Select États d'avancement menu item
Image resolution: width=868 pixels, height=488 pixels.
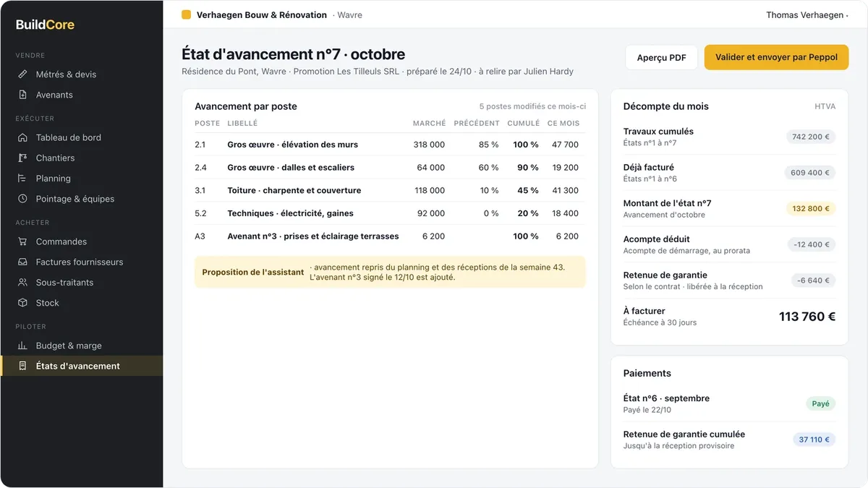(81, 366)
